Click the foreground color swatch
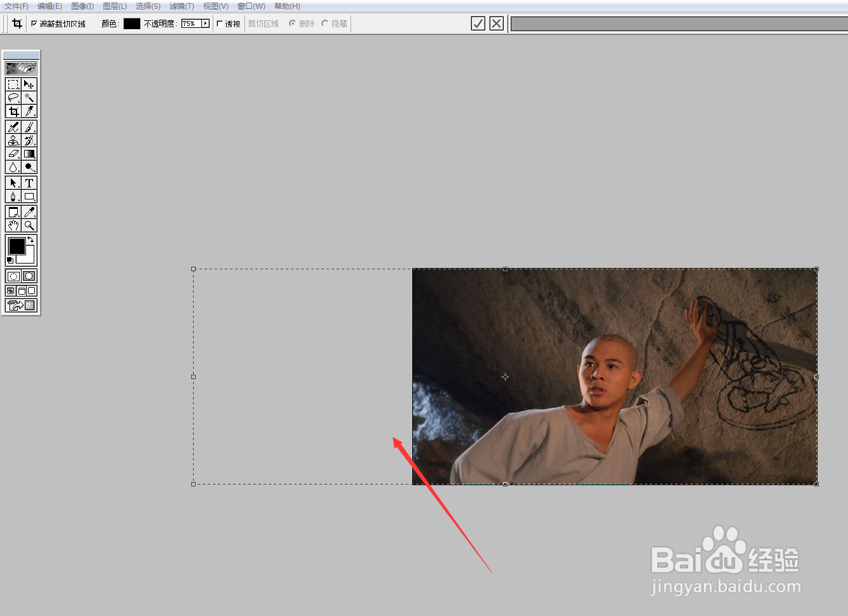The height and width of the screenshot is (616, 848). click(x=17, y=246)
